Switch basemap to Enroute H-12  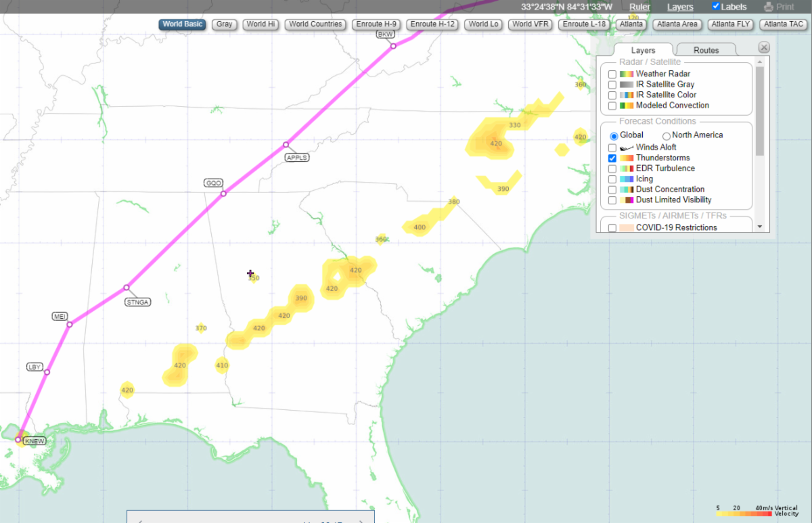[x=433, y=24]
